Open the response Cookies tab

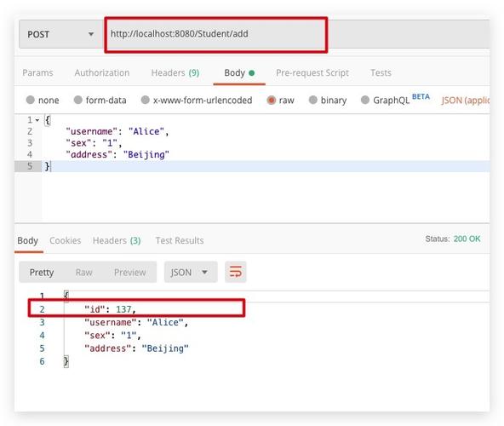tap(66, 240)
